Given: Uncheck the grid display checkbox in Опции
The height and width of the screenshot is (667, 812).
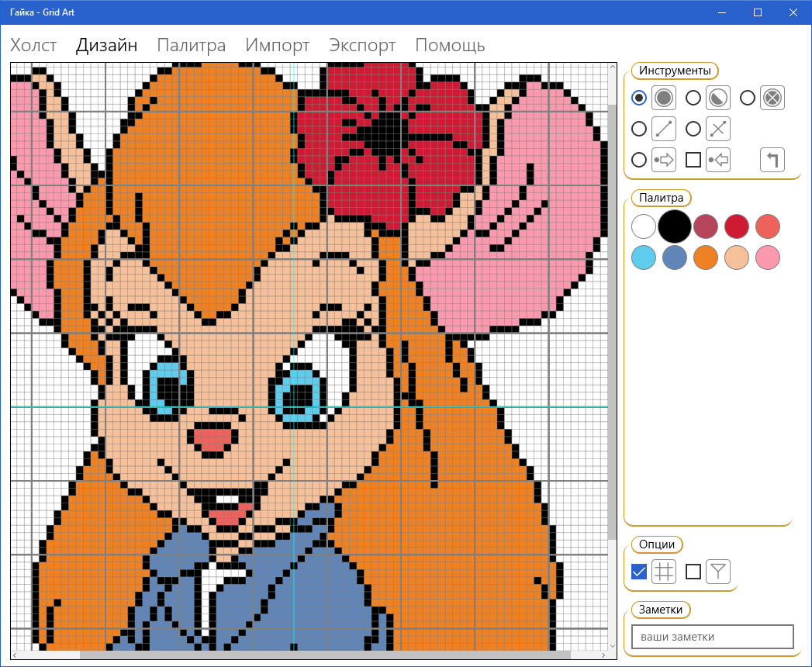Looking at the screenshot, I should coord(639,572).
